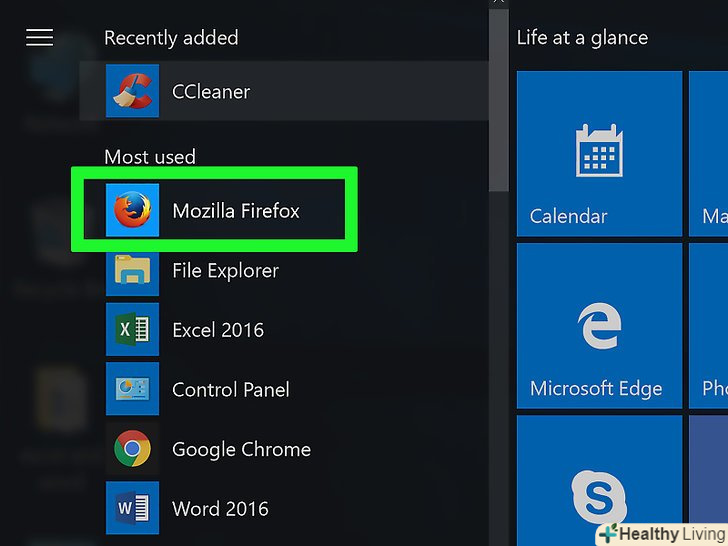The width and height of the screenshot is (728, 546).
Task: Click the Start menu scrollbar thumb
Action: pyautogui.click(x=499, y=100)
